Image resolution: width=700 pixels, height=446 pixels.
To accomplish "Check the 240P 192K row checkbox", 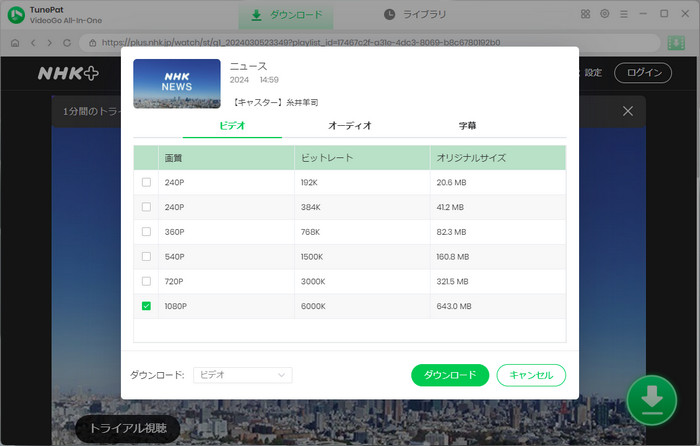I will click(146, 182).
